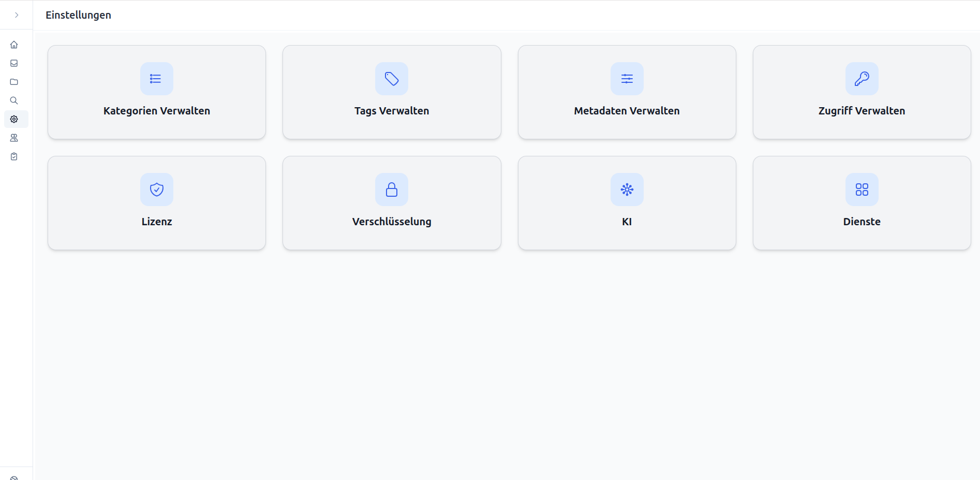Open the inbox icon in sidebar
980x480 pixels.
coord(14,63)
